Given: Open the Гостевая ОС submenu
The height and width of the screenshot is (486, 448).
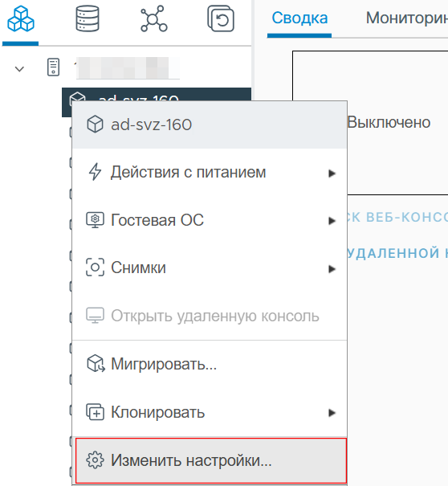Looking at the screenshot, I should tap(210, 220).
